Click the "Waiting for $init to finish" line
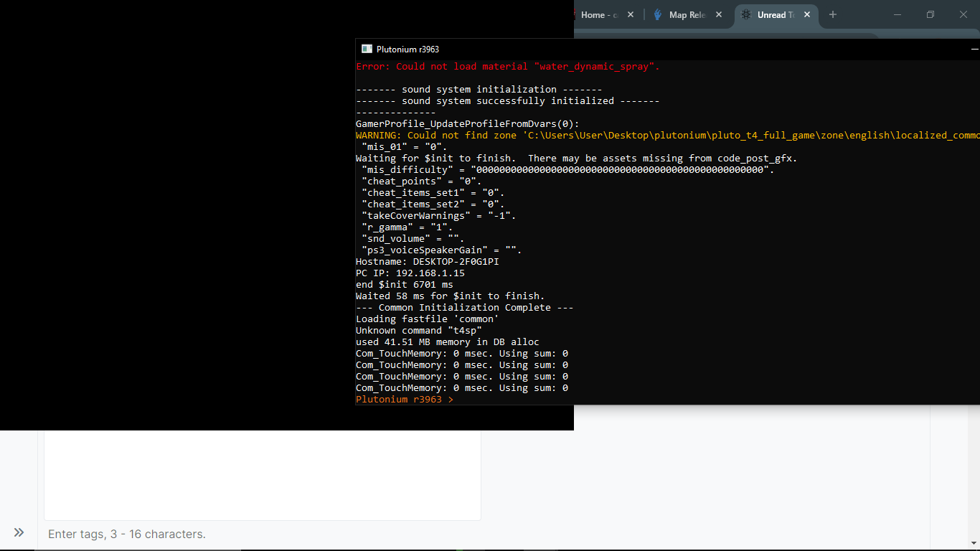Screen dimensions: 980x551 coord(577,159)
